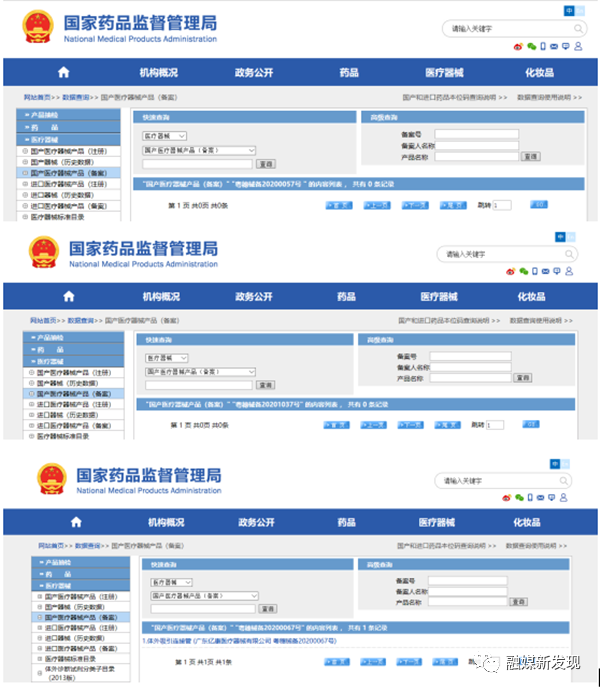Select 进口医疗器械产品（备案）on the 20201037 page sidebar

(x=74, y=426)
